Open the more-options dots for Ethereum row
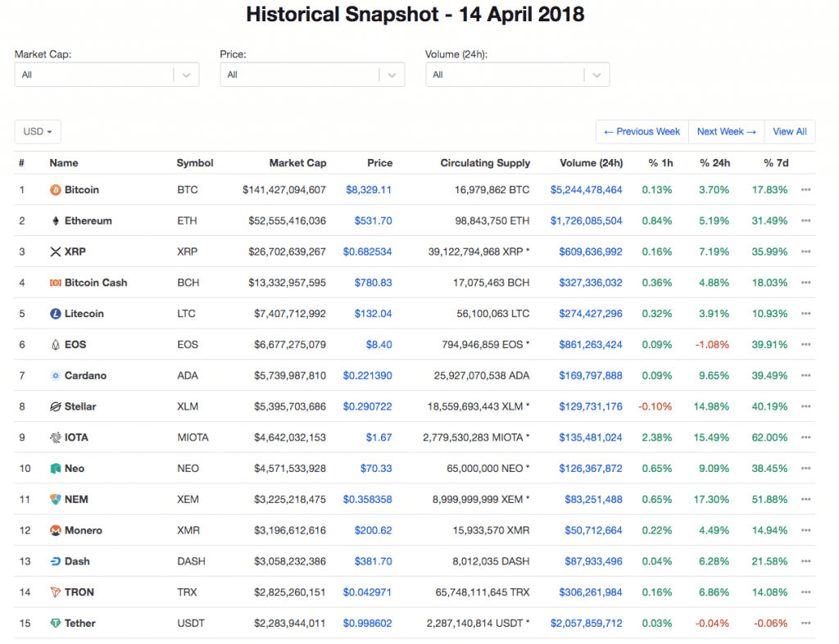This screenshot has height=644, width=839. [x=806, y=221]
